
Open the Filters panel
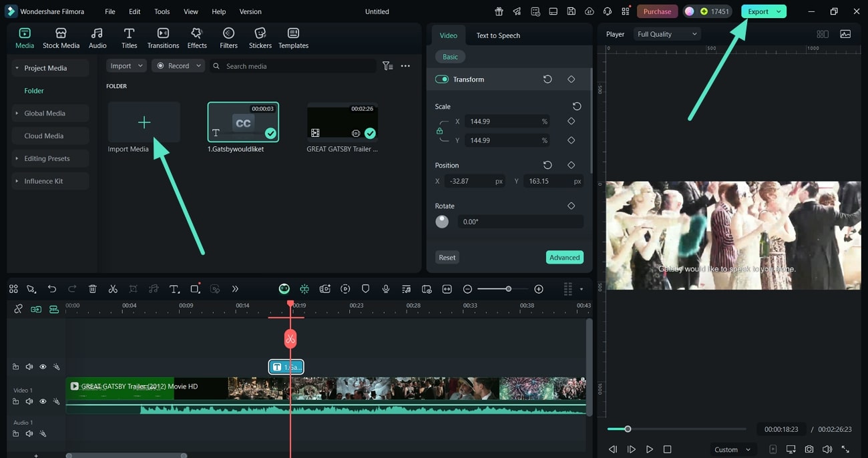(x=228, y=38)
